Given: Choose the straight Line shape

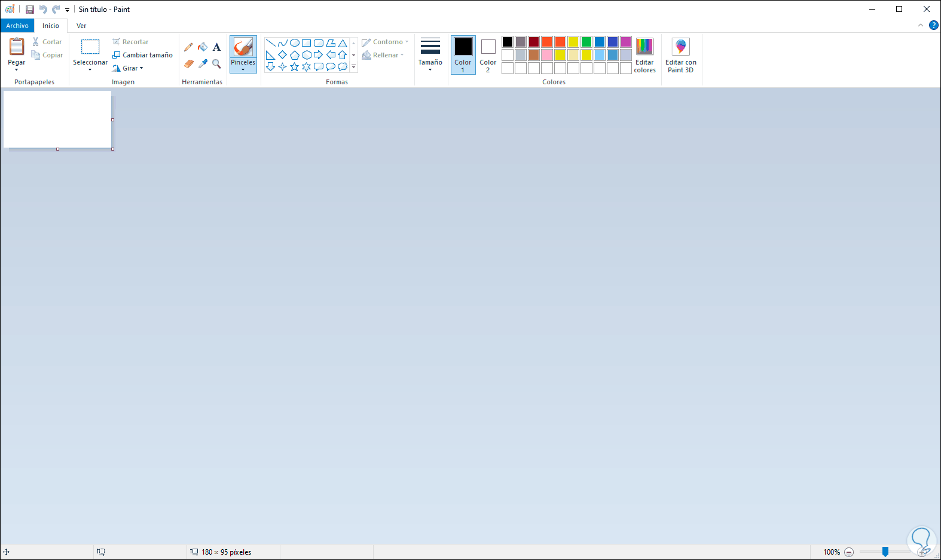Looking at the screenshot, I should coord(271,43).
